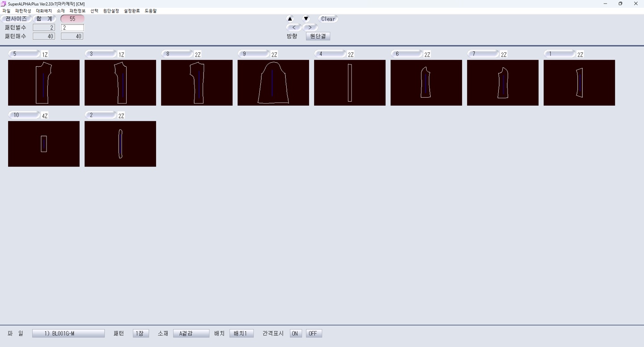
Task: Click the up triangle arrow button
Action: [x=290, y=19]
